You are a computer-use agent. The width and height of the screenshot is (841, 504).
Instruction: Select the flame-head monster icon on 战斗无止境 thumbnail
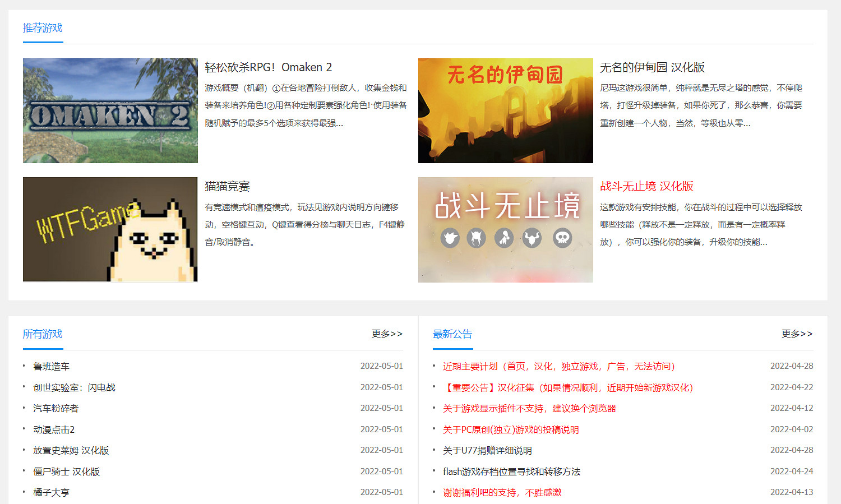pos(452,238)
